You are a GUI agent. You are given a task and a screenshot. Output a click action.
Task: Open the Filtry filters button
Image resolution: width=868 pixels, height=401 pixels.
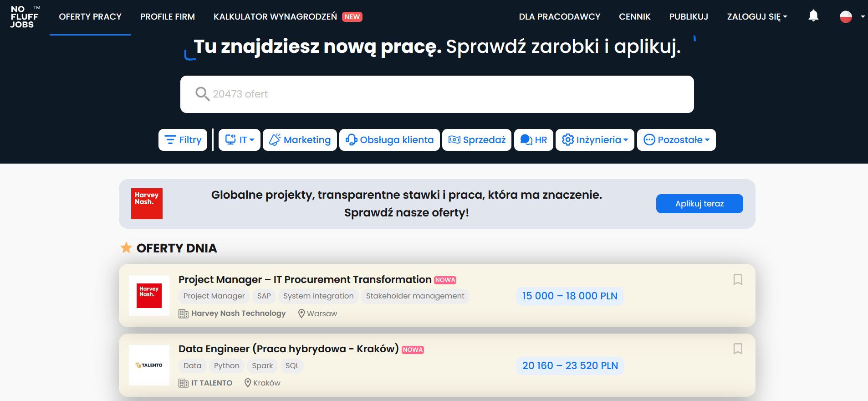point(183,140)
